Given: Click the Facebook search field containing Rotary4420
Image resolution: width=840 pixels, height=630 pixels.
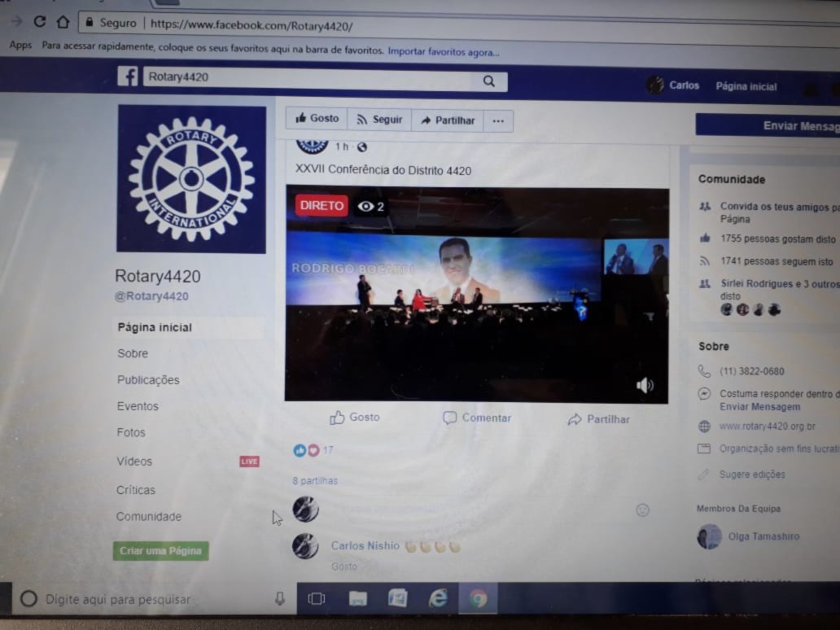Looking at the screenshot, I should pos(309,78).
